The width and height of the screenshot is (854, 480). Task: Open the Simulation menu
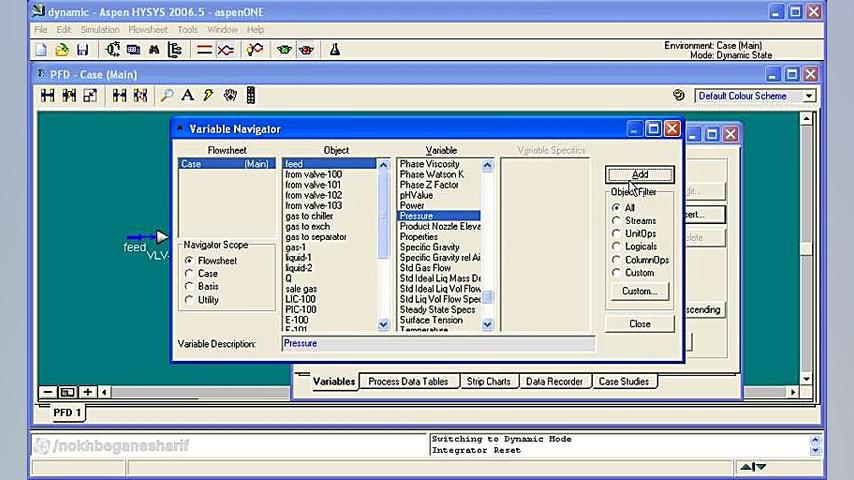(99, 30)
